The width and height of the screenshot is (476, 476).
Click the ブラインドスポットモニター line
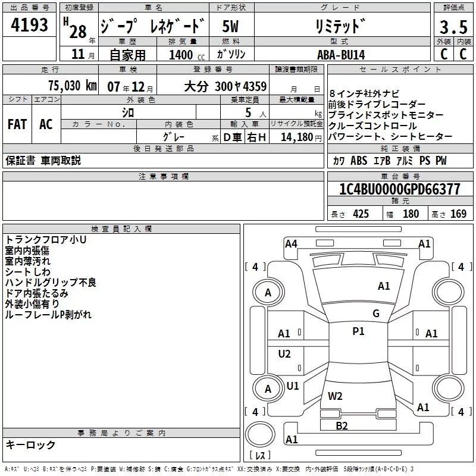pos(386,115)
